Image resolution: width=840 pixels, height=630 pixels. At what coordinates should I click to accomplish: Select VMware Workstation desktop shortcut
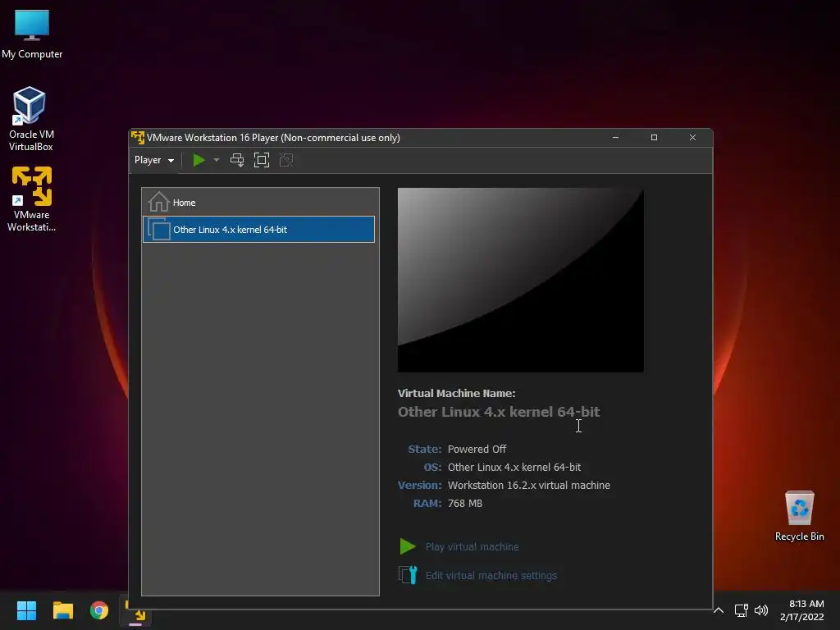click(x=32, y=199)
